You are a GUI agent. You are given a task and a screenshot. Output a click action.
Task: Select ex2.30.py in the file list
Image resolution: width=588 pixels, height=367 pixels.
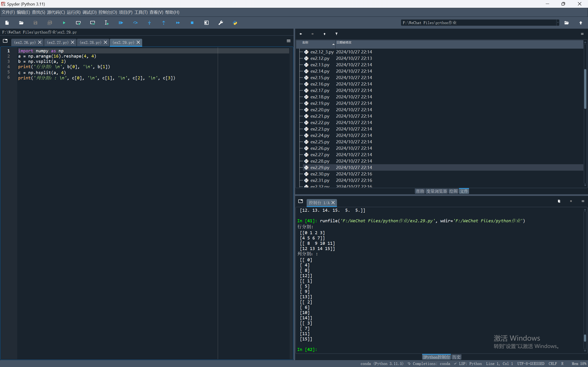320,174
